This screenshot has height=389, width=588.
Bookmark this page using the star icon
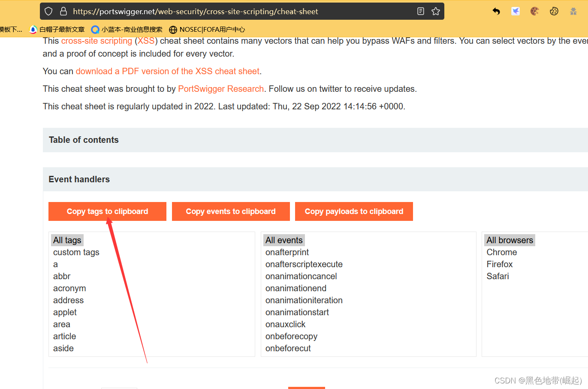[436, 11]
